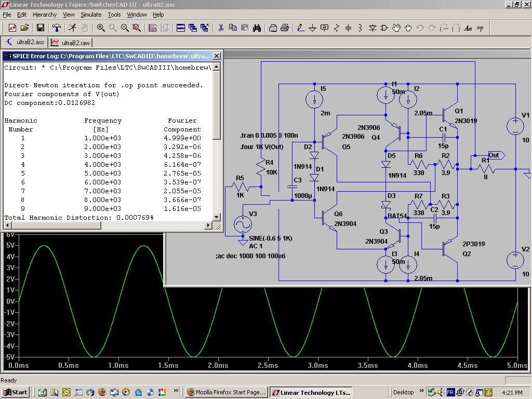
Task: Click the Out net label in schematic
Action: (x=494, y=155)
